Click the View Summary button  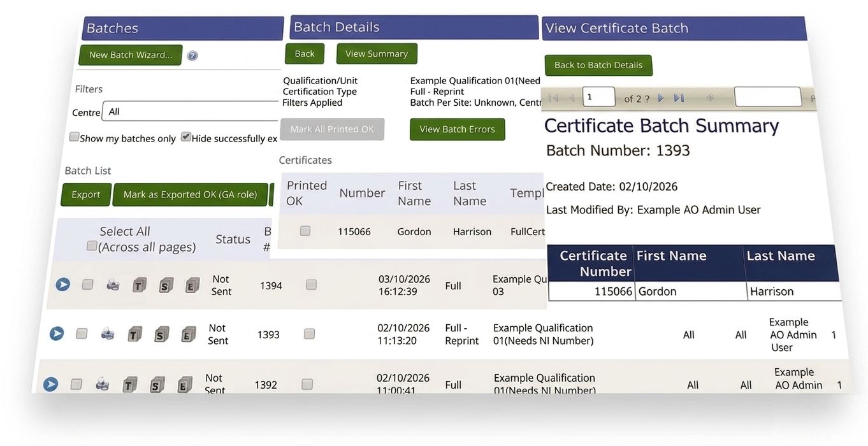click(x=377, y=54)
